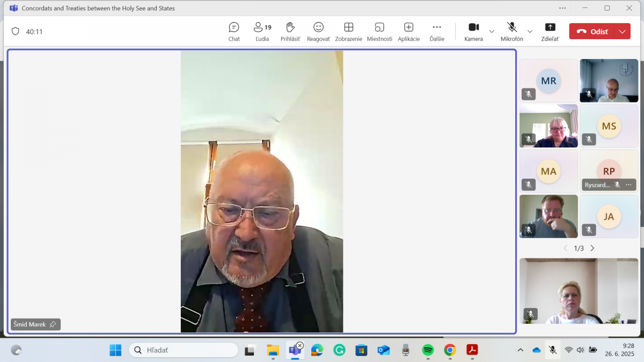This screenshot has height=362, width=644.
Task: Click the 1/3 page indicator
Action: click(579, 248)
